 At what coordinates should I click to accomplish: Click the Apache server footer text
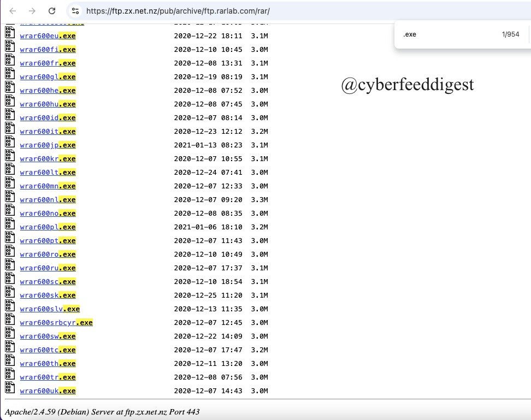click(102, 412)
